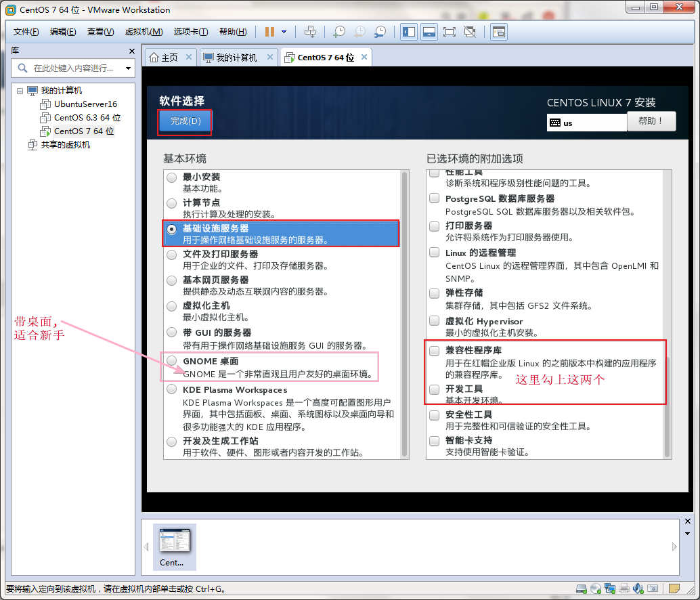Select the 虚拟化主机 radio button
Image resolution: width=700 pixels, height=600 pixels.
172,306
